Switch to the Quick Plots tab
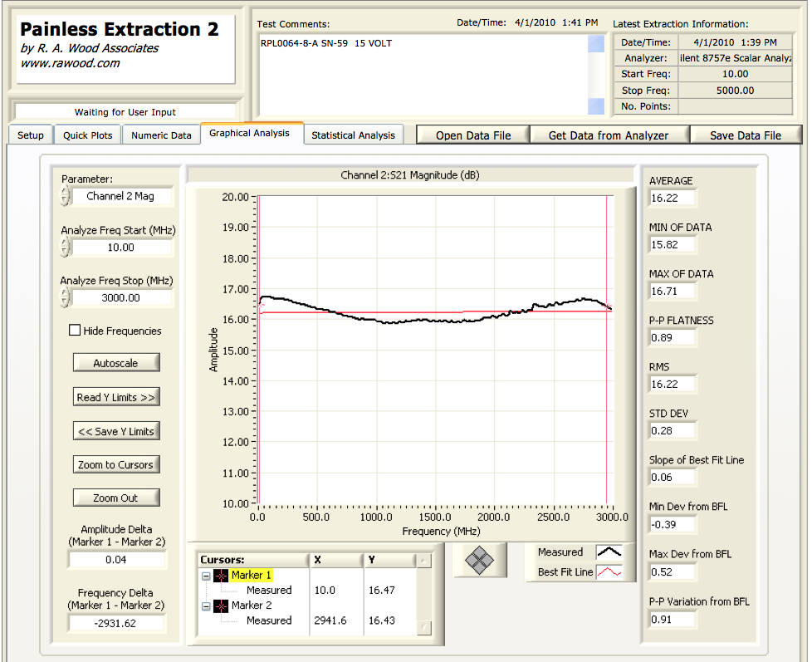 [x=87, y=135]
